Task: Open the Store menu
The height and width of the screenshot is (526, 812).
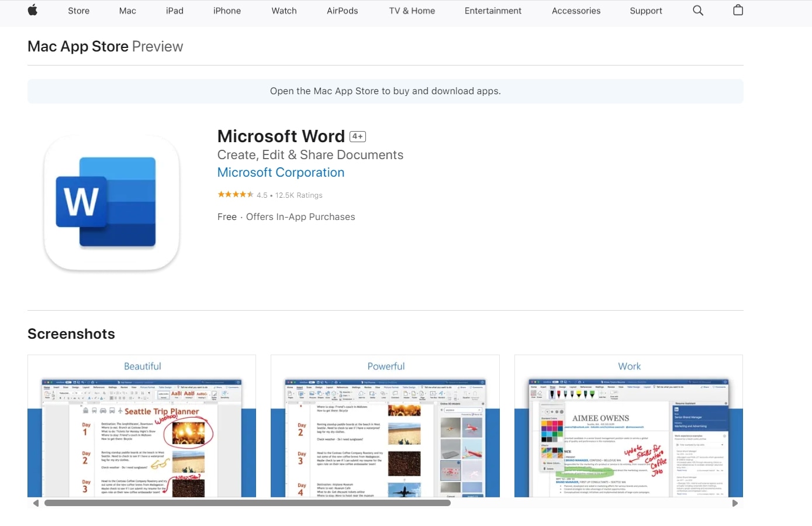Action: 79,11
